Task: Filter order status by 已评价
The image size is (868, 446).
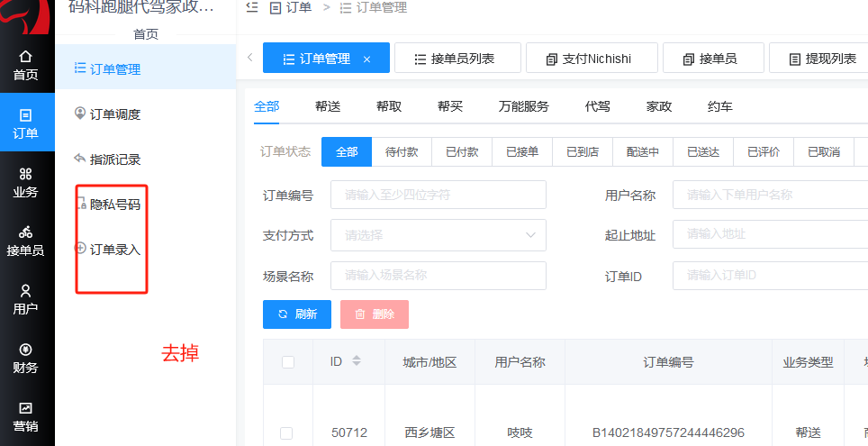Action: 764,151
